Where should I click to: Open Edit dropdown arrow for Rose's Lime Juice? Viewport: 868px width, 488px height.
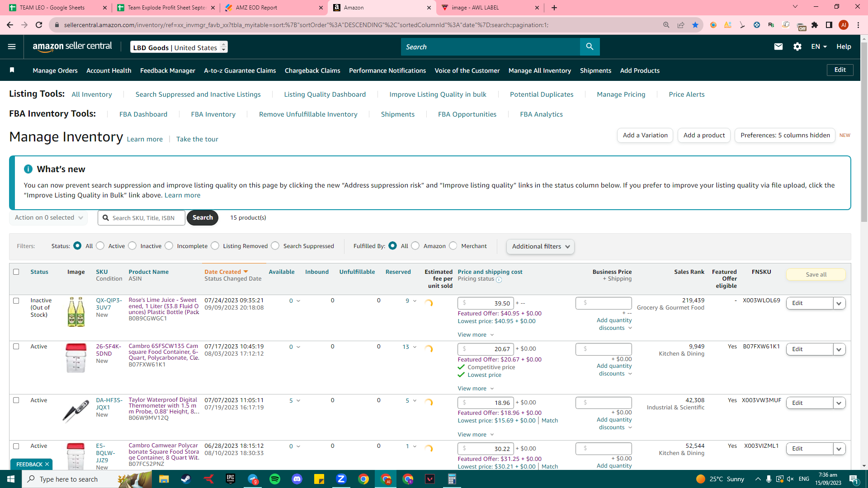coord(839,303)
